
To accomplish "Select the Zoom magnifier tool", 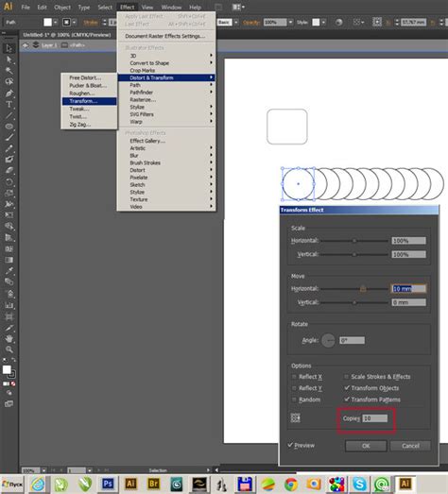I will [x=9, y=349].
